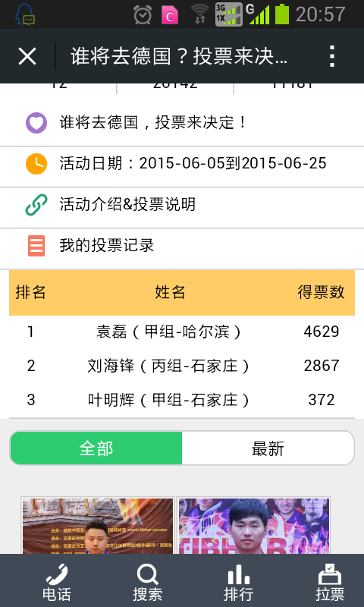Click the green chain link icon
The image size is (364, 607).
click(36, 205)
